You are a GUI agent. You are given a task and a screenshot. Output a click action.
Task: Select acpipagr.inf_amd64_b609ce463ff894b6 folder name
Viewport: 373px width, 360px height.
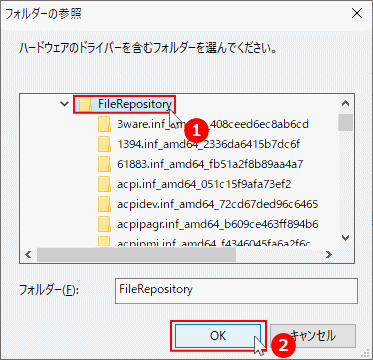pyautogui.click(x=217, y=224)
